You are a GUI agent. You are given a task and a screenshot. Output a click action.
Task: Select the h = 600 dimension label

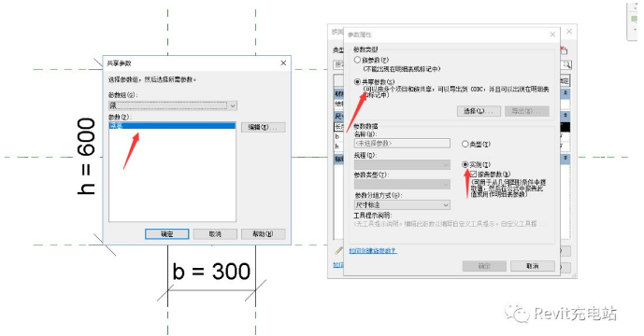86,156
